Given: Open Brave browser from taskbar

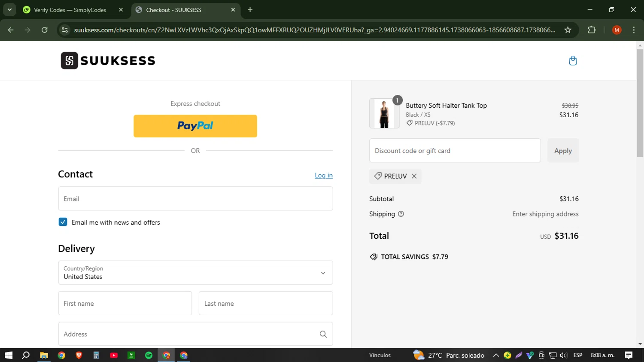Looking at the screenshot, I should [79, 355].
